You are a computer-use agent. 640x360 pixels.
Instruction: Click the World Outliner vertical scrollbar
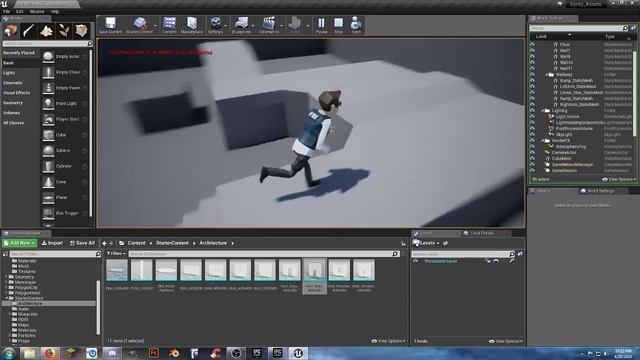pyautogui.click(x=635, y=92)
